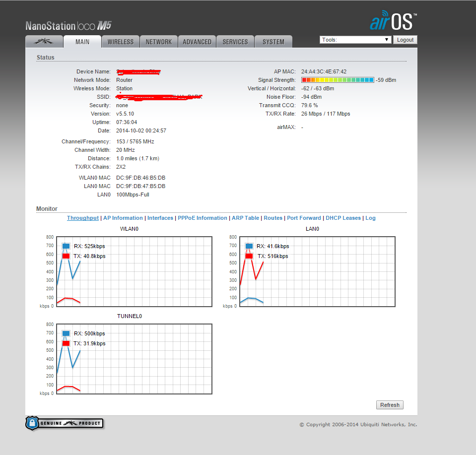
Task: Click Distance value 1.0 miles
Action: coord(137,158)
